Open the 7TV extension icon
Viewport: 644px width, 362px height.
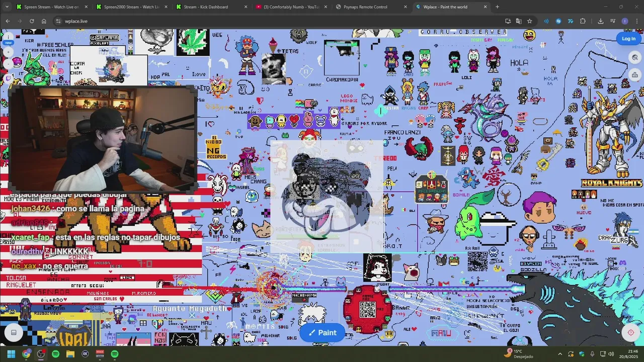click(570, 21)
